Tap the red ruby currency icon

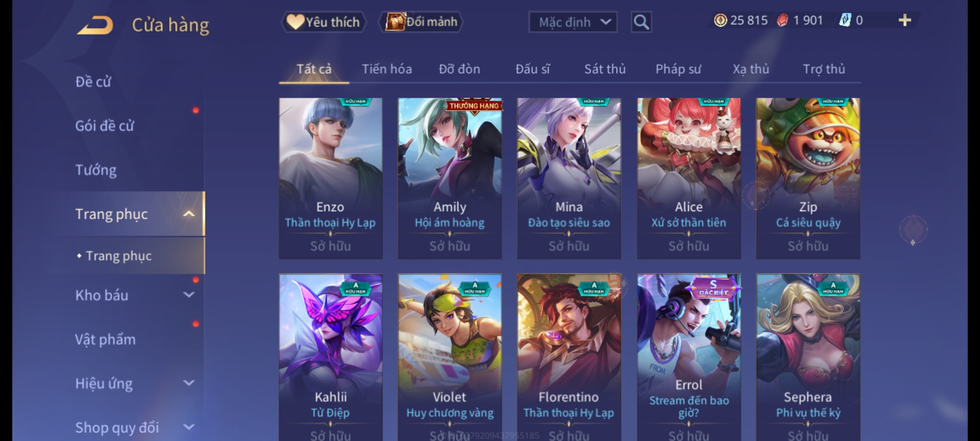[x=782, y=20]
